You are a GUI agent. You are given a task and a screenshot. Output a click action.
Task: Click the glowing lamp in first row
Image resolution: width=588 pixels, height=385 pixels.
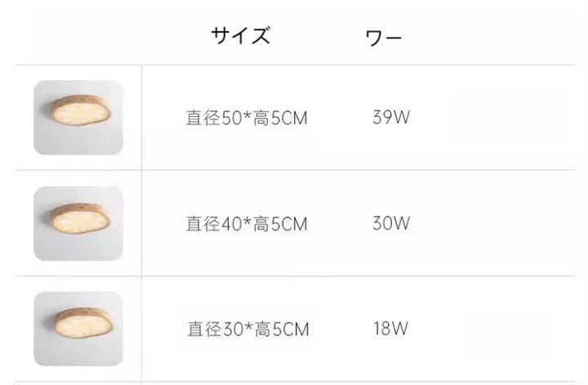tap(82, 110)
